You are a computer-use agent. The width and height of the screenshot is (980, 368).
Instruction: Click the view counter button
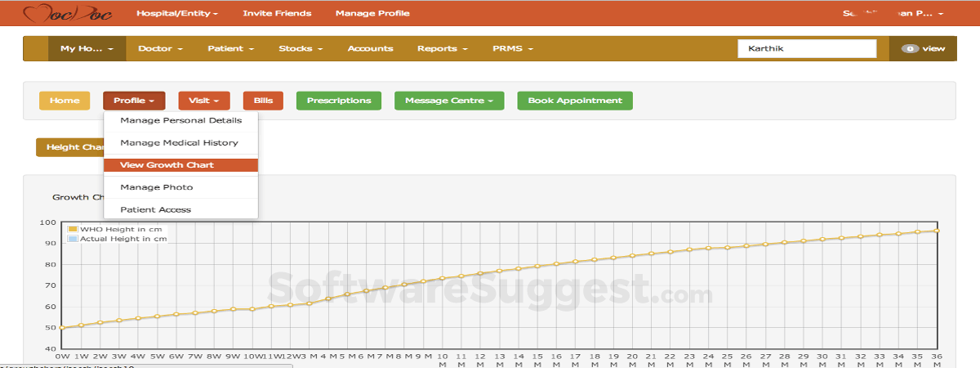click(x=922, y=48)
